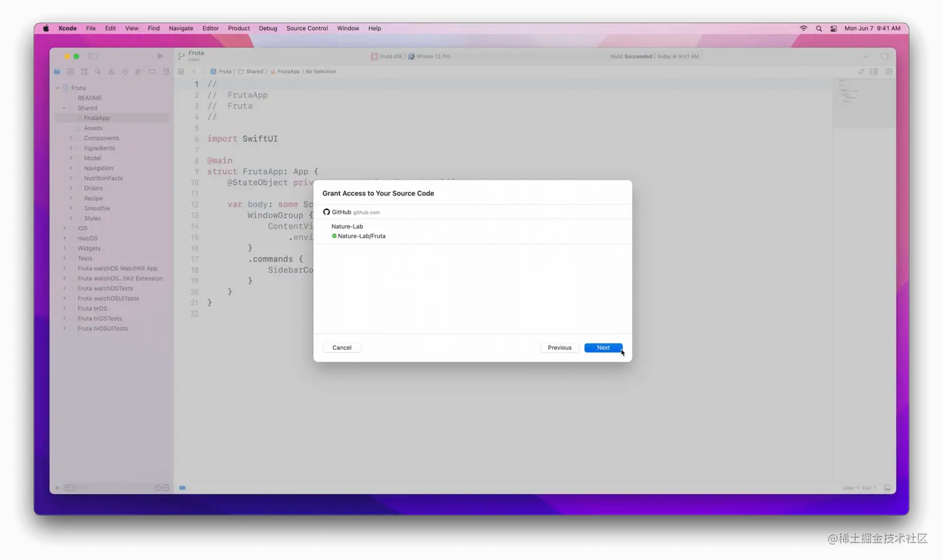Screen dimensions: 943x560
Task: Open Control Center in the menu bar
Action: click(834, 28)
